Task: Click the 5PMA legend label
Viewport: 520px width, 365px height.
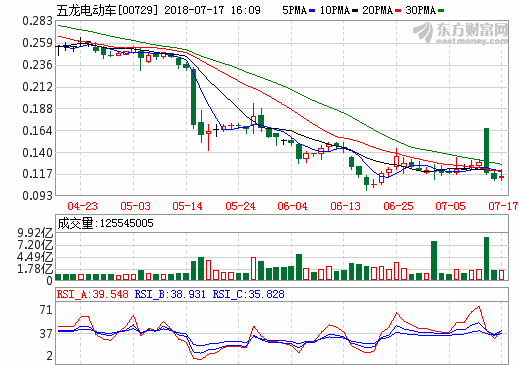Action: pos(294,10)
